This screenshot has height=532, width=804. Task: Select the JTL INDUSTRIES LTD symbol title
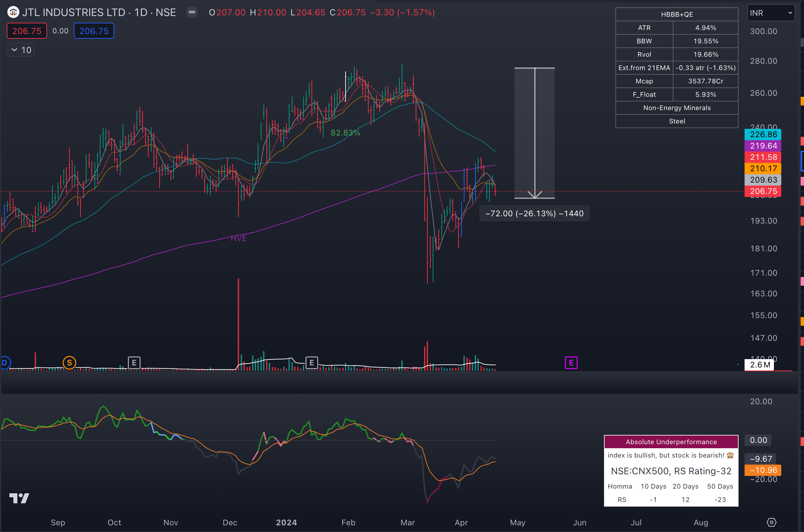[x=74, y=13]
